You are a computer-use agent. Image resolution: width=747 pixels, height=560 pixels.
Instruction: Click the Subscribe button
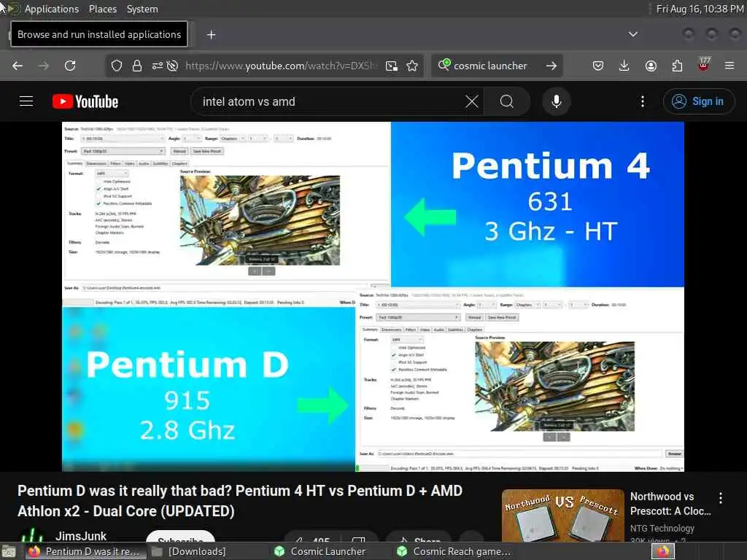click(x=181, y=537)
